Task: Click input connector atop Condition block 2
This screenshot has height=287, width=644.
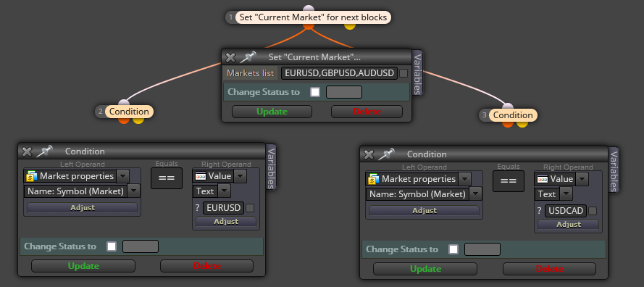Action: click(124, 103)
